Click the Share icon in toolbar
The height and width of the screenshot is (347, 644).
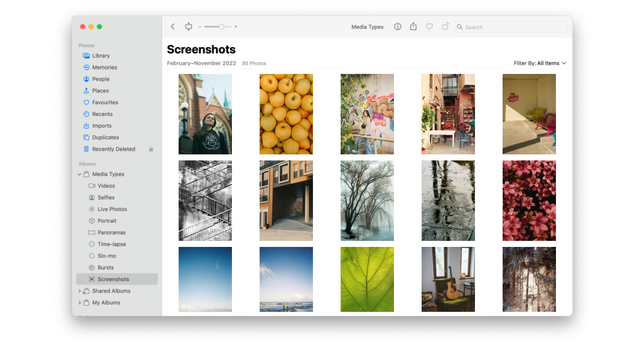click(x=413, y=26)
